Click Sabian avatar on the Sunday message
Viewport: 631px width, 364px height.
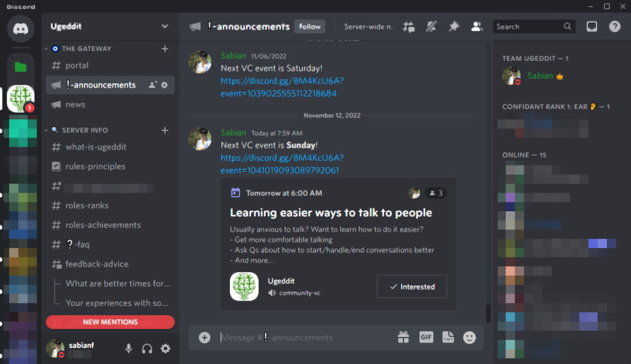pyautogui.click(x=200, y=139)
